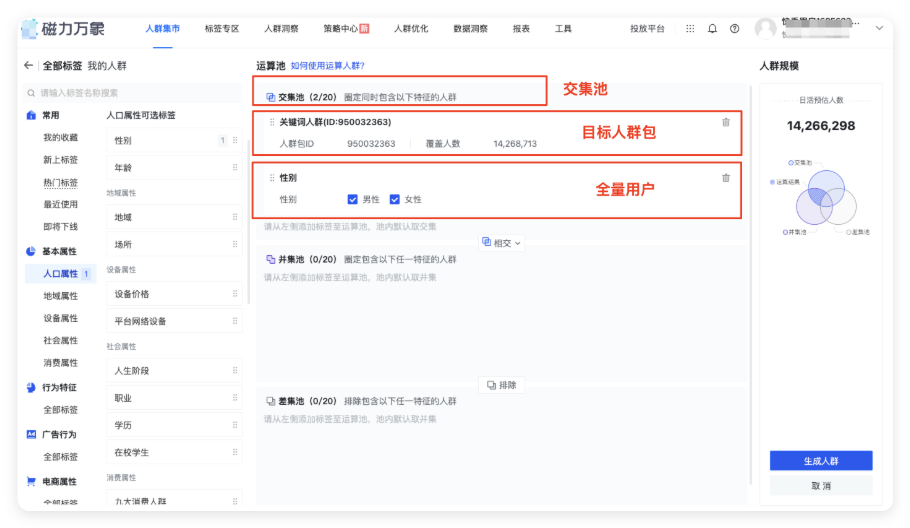Click the 并集池 pool icon
The height and width of the screenshot is (528, 910).
[x=270, y=259]
